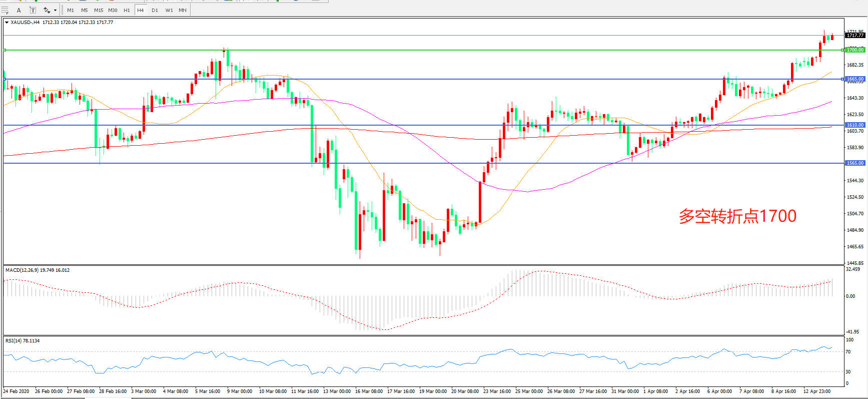The width and height of the screenshot is (868, 399).
Task: Click the red annotation text ending in 1700
Action: click(737, 216)
